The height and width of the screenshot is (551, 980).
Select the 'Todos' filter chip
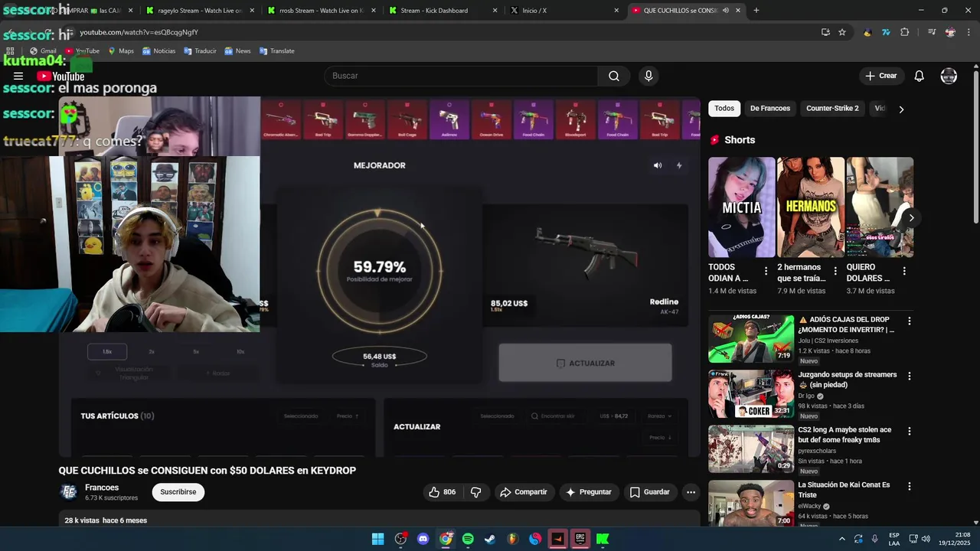[x=724, y=109]
